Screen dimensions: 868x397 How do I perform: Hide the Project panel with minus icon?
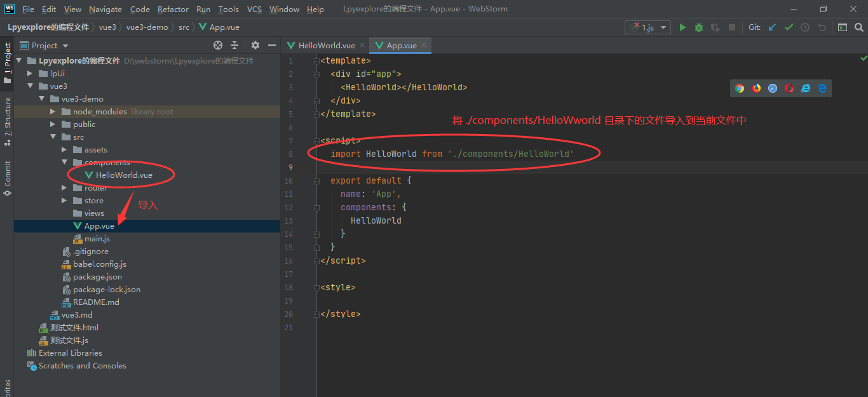272,45
